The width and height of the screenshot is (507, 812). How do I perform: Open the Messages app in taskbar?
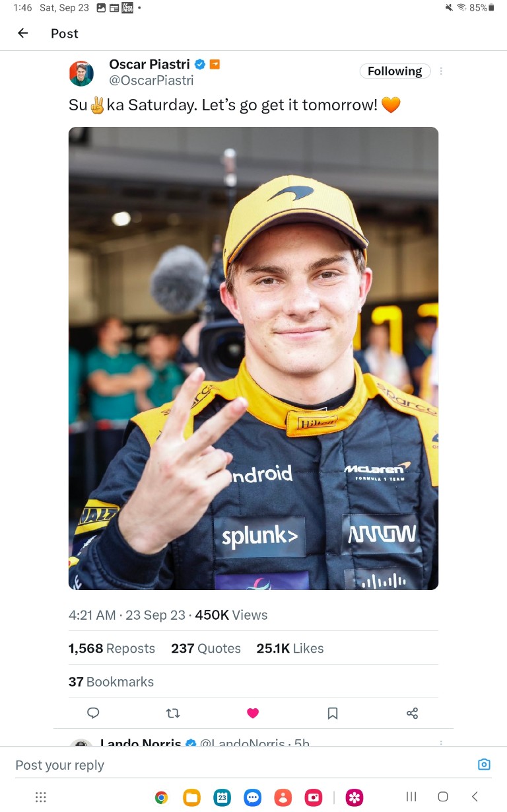pos(253,797)
